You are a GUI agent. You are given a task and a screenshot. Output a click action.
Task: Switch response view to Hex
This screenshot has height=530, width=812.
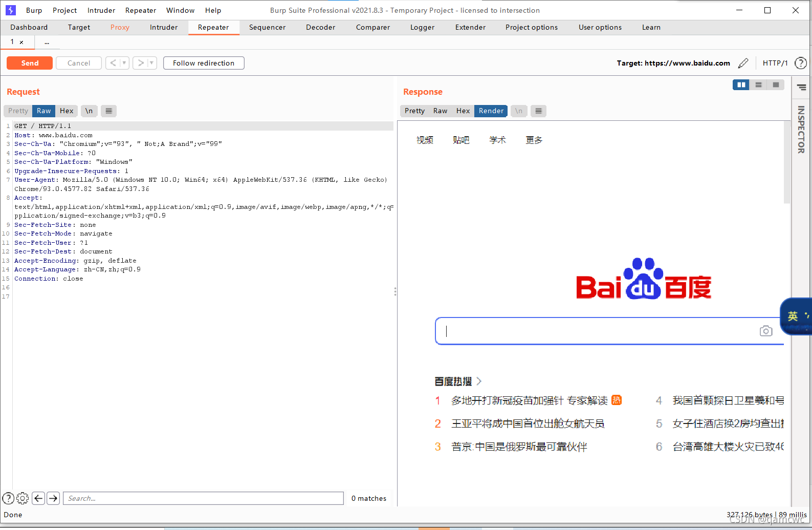tap(463, 111)
